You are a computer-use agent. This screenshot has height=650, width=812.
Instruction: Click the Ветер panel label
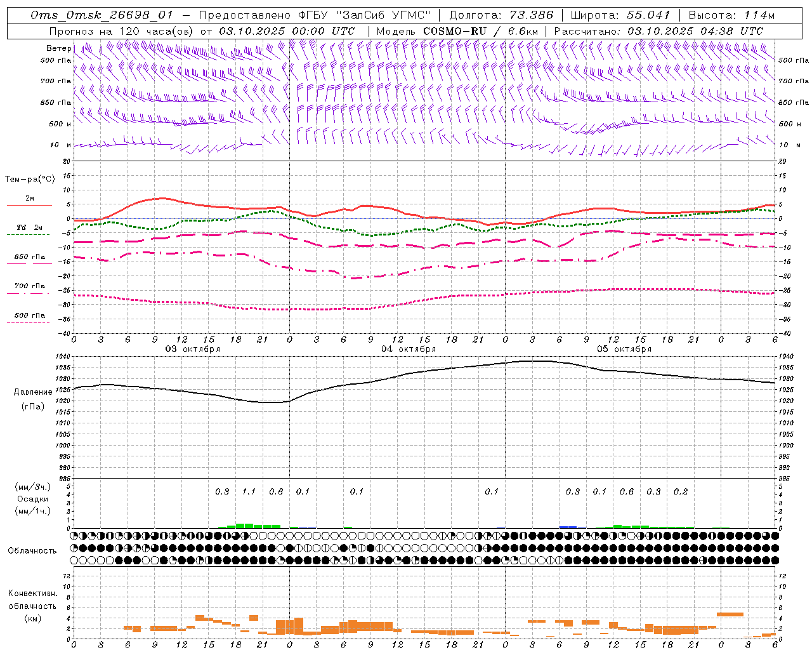pyautogui.click(x=58, y=48)
